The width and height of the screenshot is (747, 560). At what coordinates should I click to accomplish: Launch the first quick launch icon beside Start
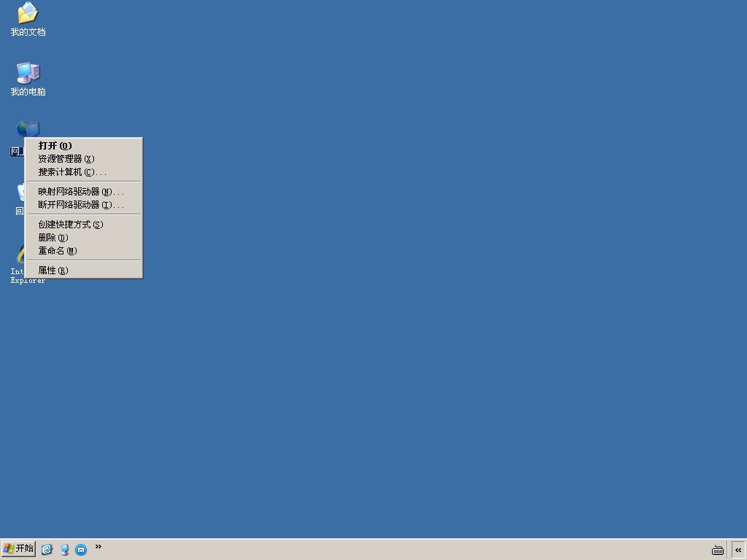[47, 550]
